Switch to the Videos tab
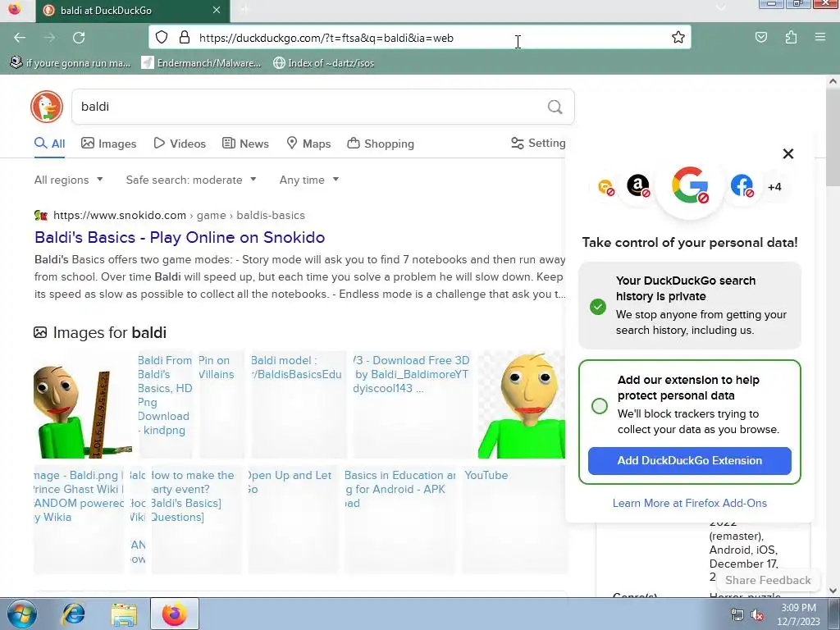Viewport: 840px width, 630px height. point(180,144)
